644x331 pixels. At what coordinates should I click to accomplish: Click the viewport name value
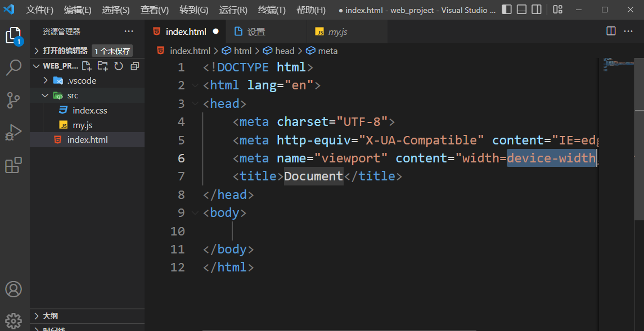tap(351, 158)
